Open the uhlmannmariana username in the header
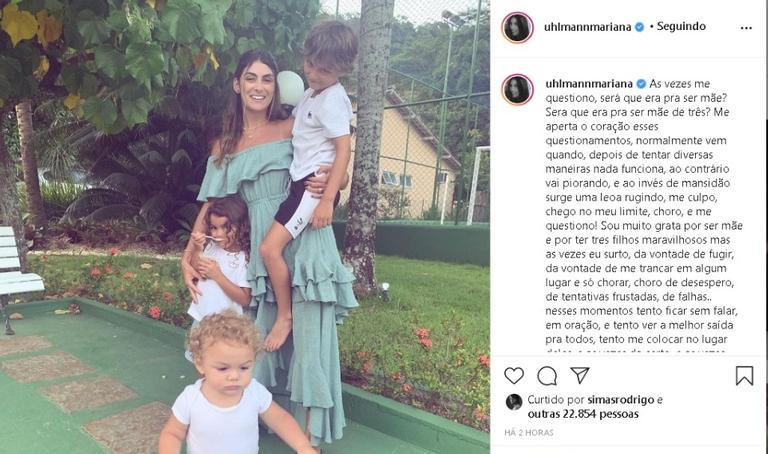 [587, 27]
